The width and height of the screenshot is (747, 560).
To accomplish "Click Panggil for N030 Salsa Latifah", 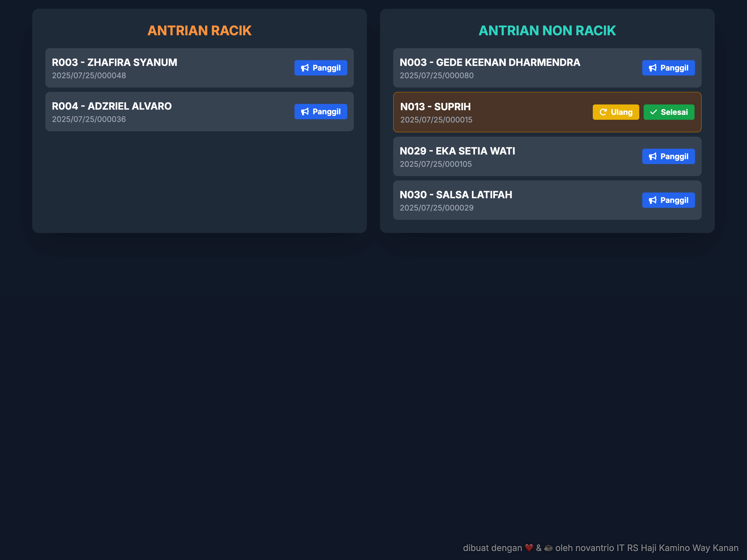I will pos(668,200).
